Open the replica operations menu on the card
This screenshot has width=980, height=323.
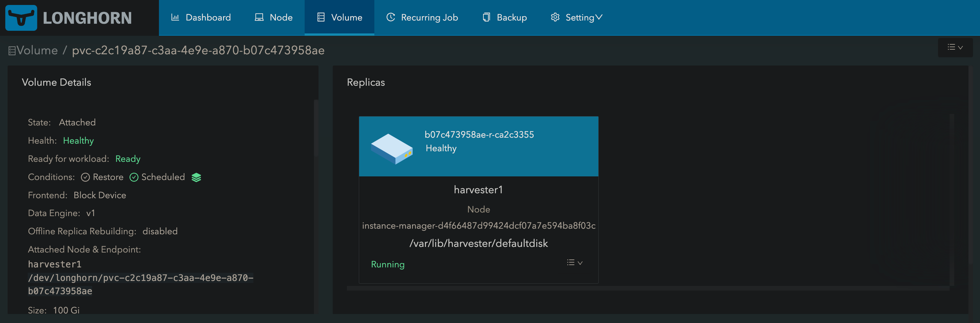574,262
